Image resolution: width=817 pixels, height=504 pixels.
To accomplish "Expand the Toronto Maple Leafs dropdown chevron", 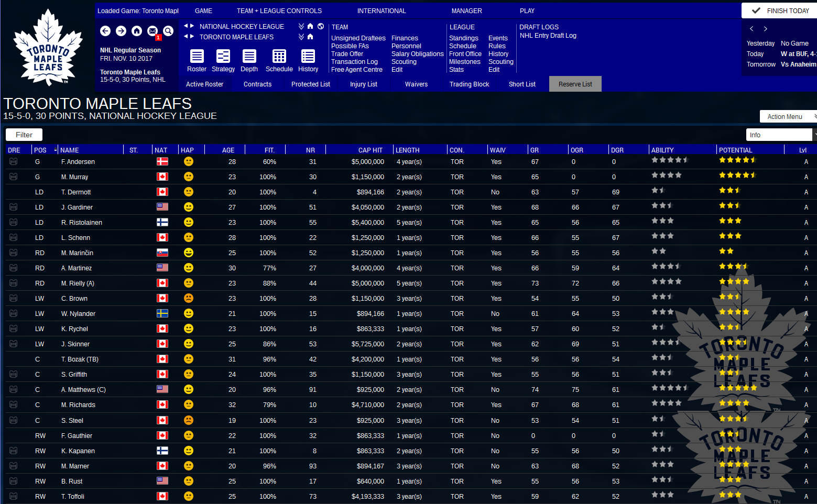I will pyautogui.click(x=301, y=37).
